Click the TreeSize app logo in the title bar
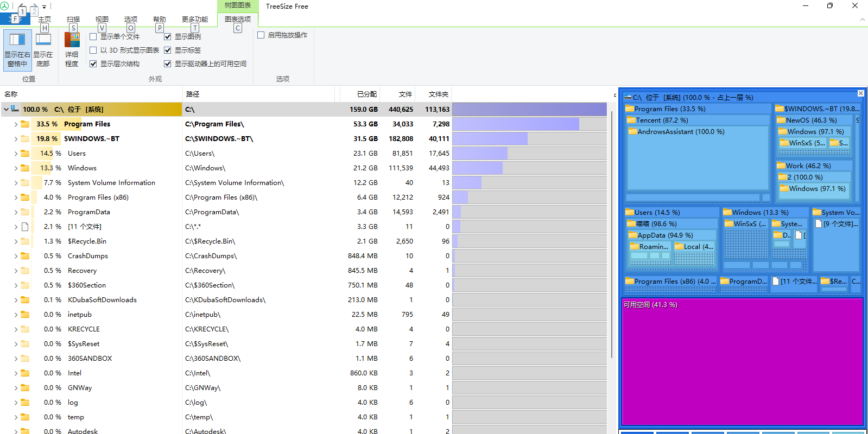 click(x=4, y=7)
